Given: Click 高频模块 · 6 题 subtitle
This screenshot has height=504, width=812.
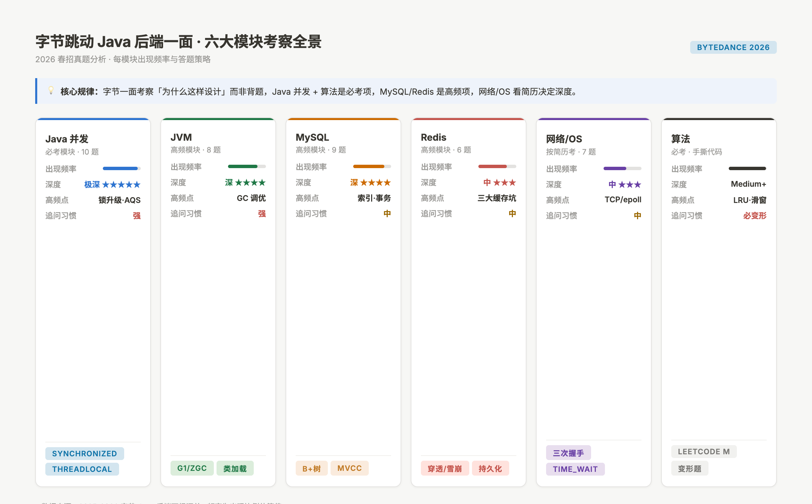Looking at the screenshot, I should click(x=446, y=150).
